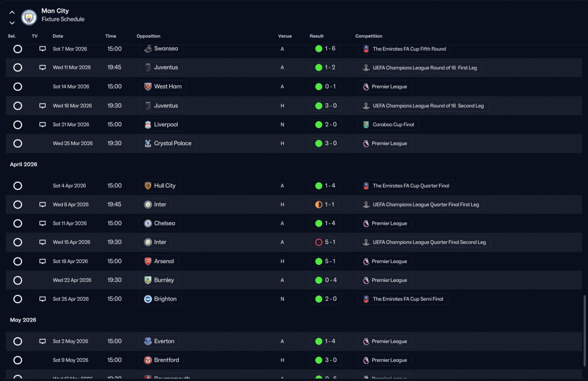Click the TV icon for Brighton semi final
This screenshot has width=588, height=381.
tap(42, 299)
